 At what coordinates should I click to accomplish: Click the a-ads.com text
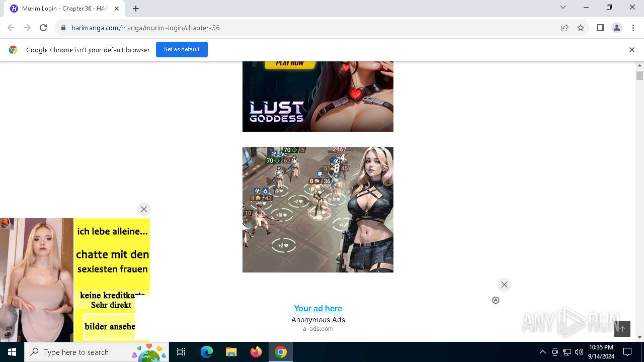(318, 329)
